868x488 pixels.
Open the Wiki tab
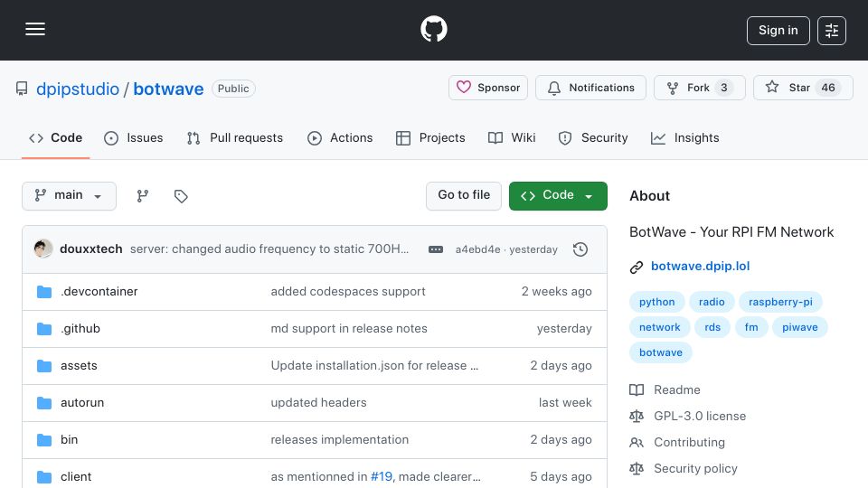click(x=512, y=137)
